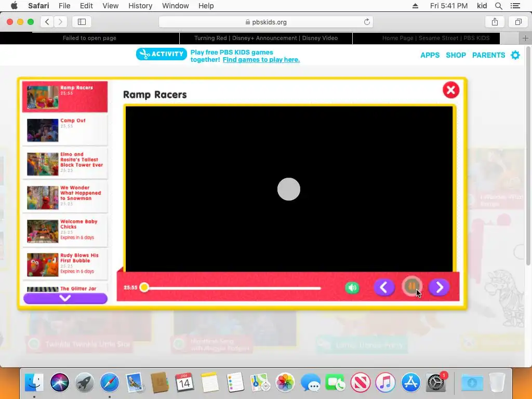The height and width of the screenshot is (399, 532).
Task: Launch Siri from the Dock
Action: point(59,382)
